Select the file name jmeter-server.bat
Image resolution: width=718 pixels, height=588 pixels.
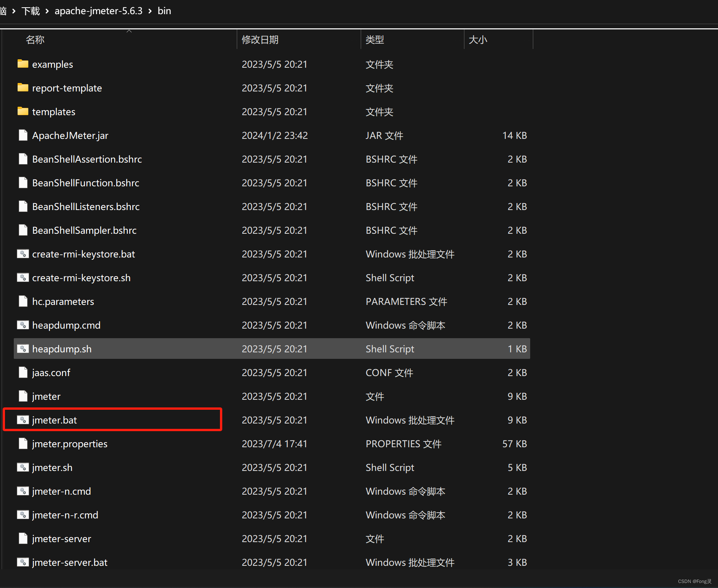coord(70,562)
